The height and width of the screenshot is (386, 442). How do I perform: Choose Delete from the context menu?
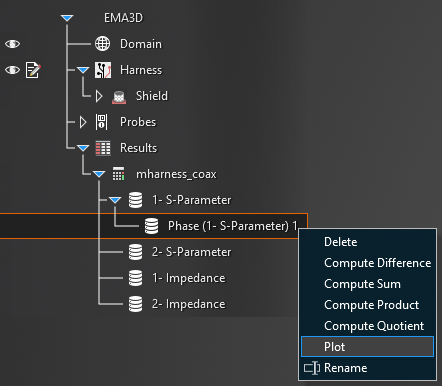pyautogui.click(x=367, y=242)
